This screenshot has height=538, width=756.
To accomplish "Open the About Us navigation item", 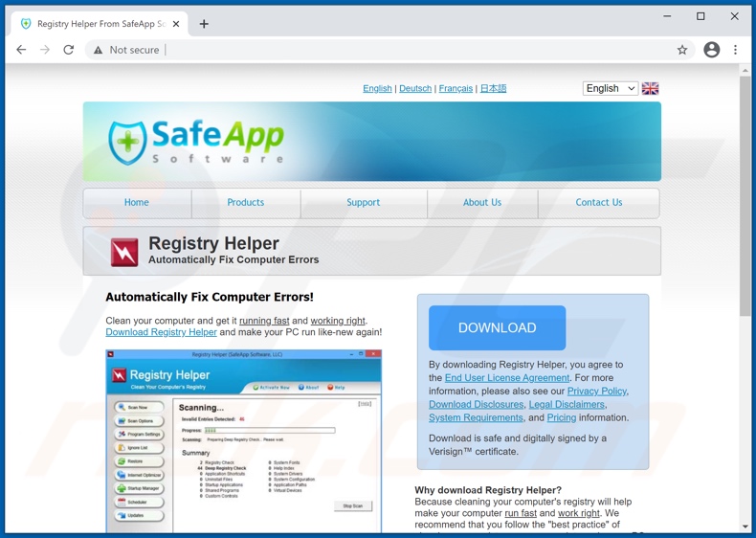I will coord(482,203).
